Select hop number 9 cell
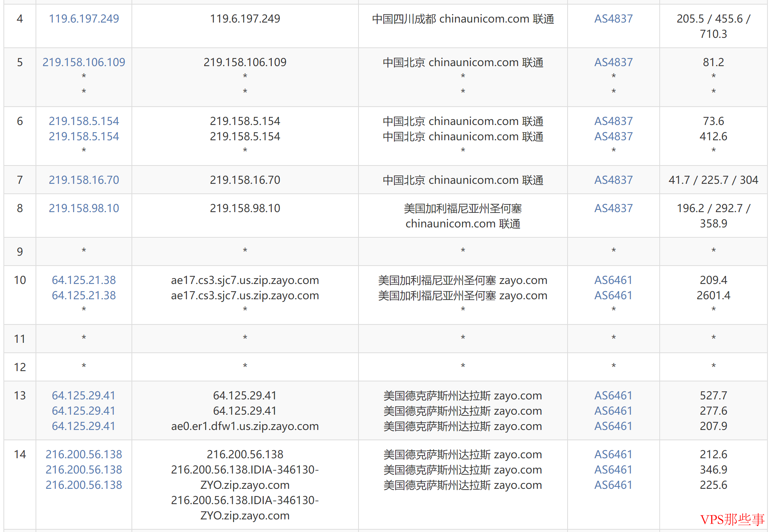769x532 pixels. pyautogui.click(x=20, y=252)
